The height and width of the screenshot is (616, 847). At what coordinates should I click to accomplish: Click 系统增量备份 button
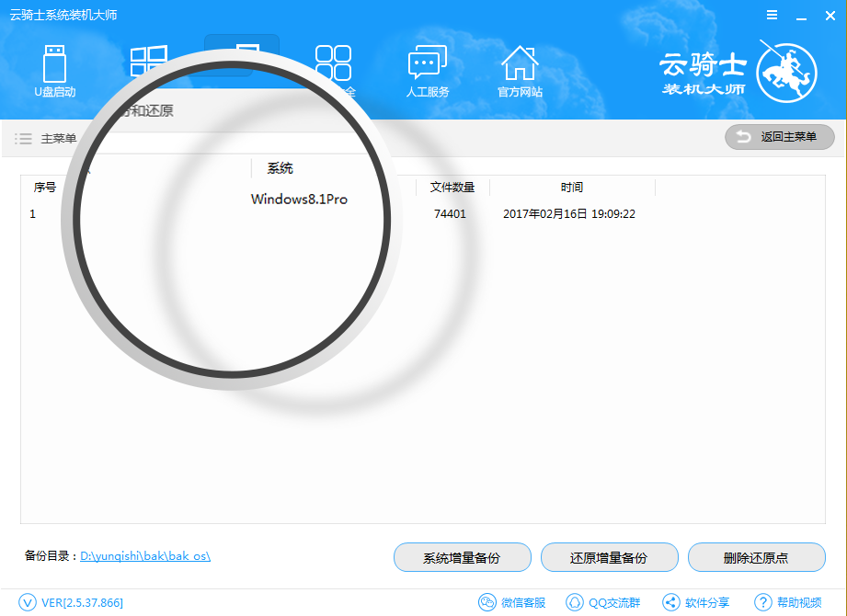point(463,557)
